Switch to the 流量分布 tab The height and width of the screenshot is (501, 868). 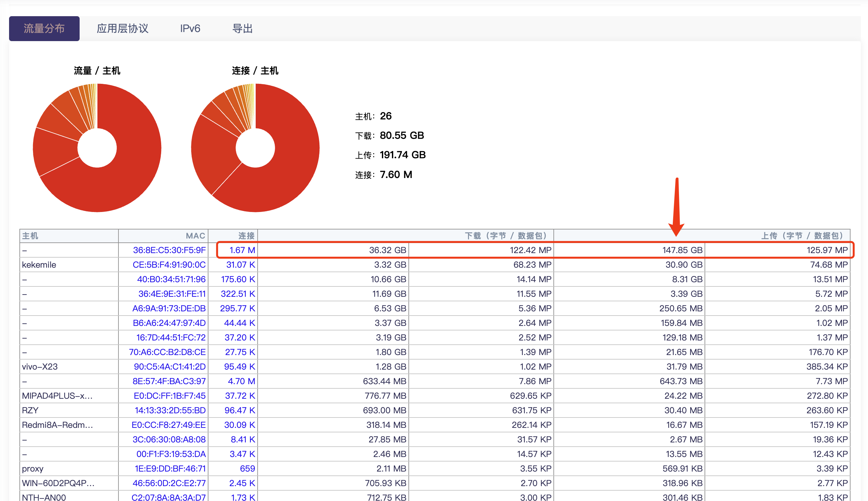tap(44, 28)
